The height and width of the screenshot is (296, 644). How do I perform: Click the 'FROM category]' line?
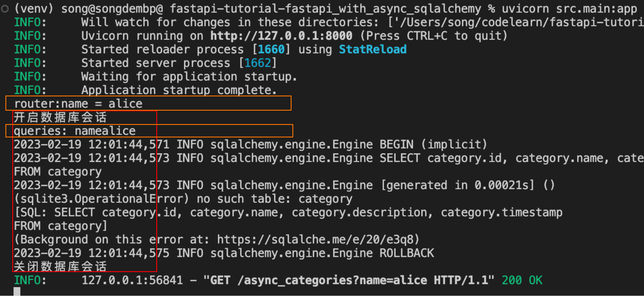(x=61, y=226)
